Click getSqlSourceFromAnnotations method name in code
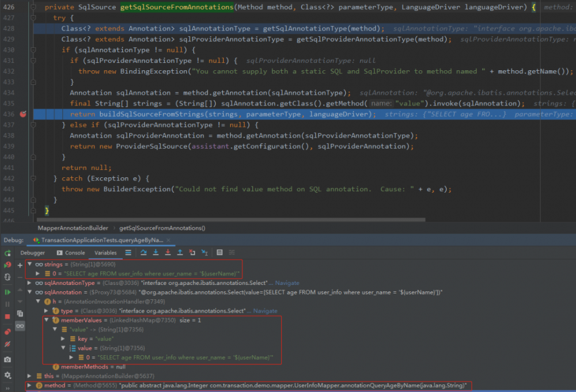The height and width of the screenshot is (392, 576). [177, 7]
